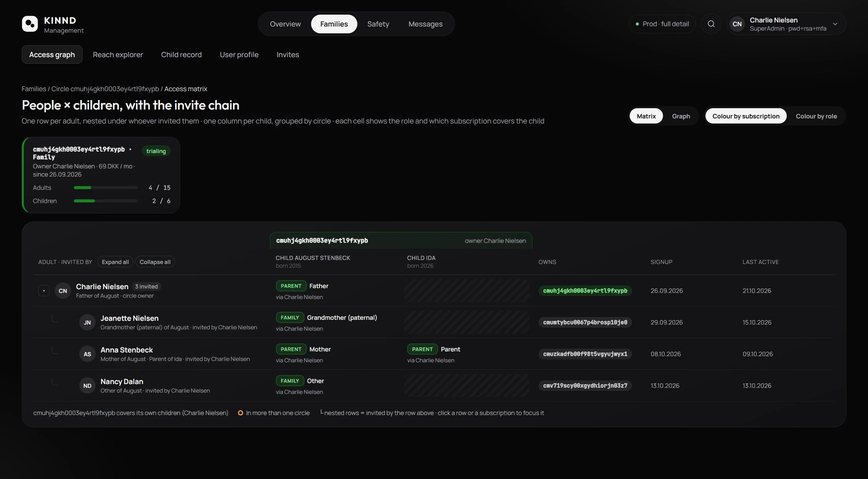This screenshot has width=868, height=479.
Task: Click the trialing status badge
Action: click(156, 151)
